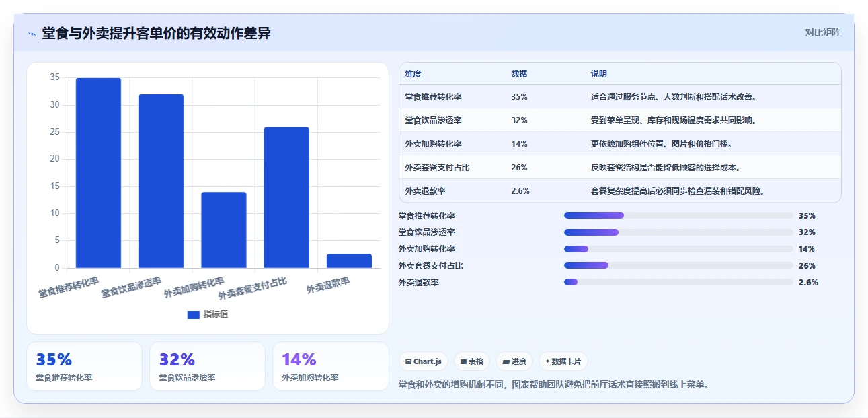868x418 pixels.
Task: Click description starting 套餐复杂度提高后
Action: point(678,191)
